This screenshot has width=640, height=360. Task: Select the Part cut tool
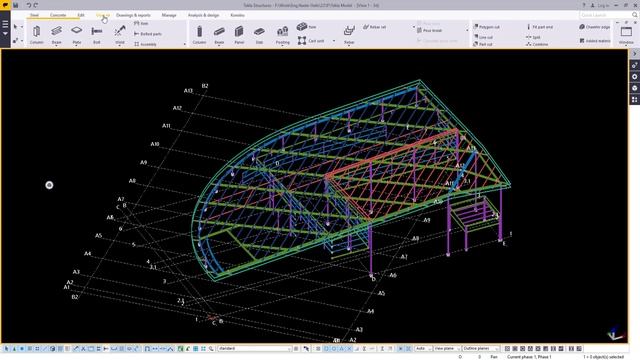pyautogui.click(x=483, y=44)
